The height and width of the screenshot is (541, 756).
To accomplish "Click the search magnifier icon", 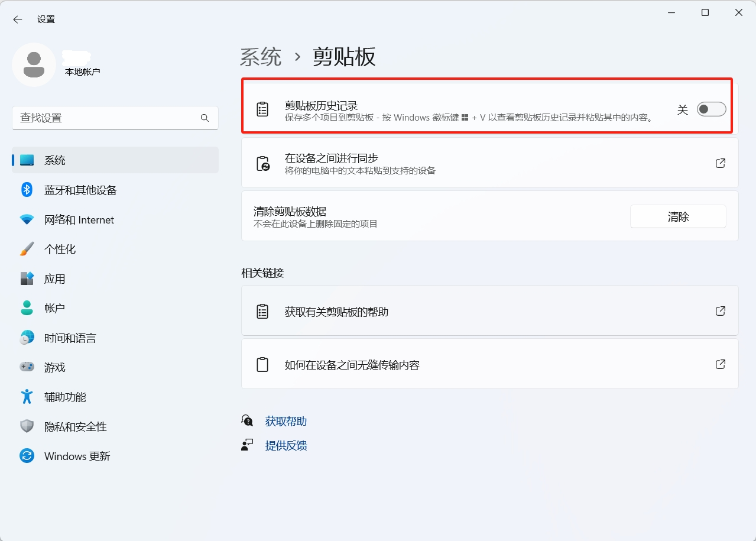I will coord(205,118).
